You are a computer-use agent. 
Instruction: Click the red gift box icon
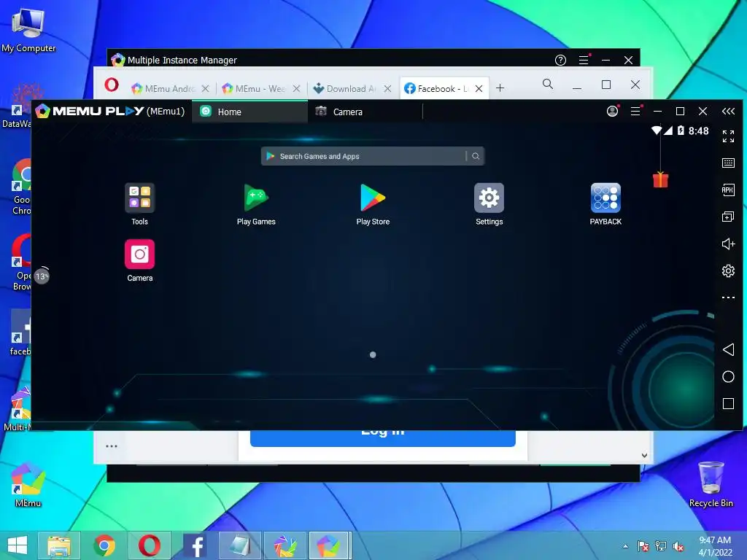(x=660, y=179)
